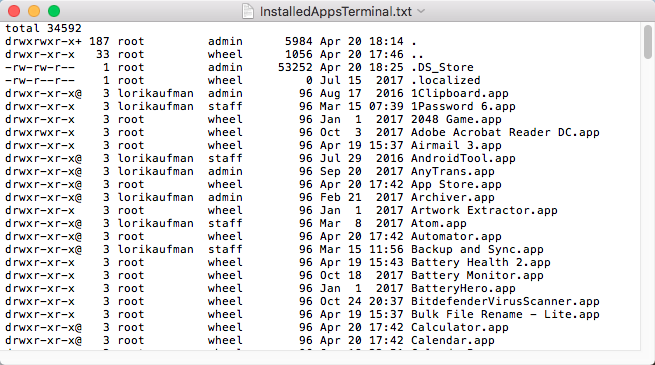Click 'staff' group on AndroidTool.app row
This screenshot has width=655, height=365.
pyautogui.click(x=225, y=158)
